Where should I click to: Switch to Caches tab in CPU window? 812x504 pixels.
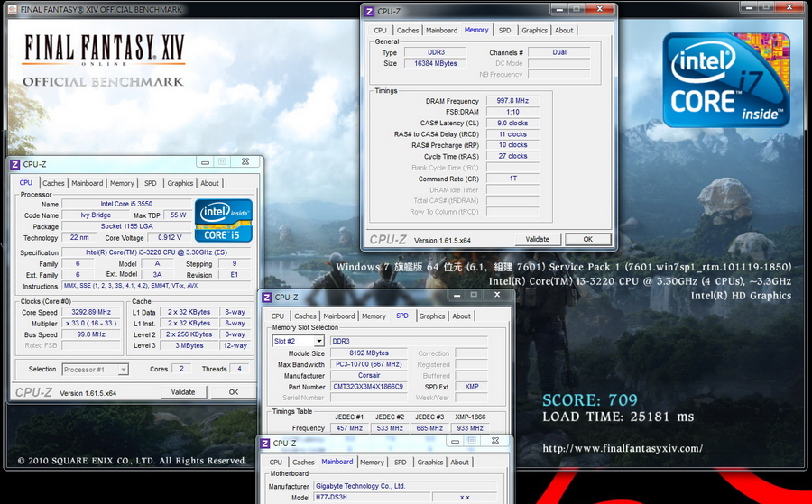pyautogui.click(x=53, y=183)
